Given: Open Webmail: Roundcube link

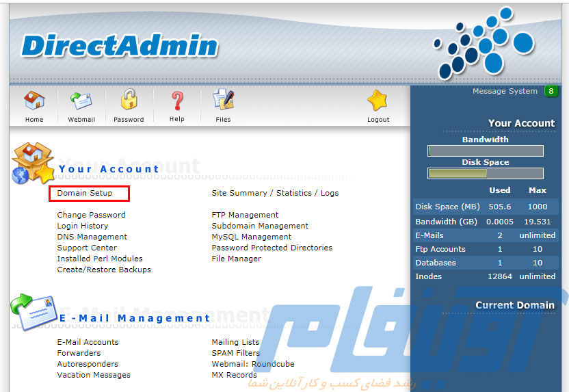Looking at the screenshot, I should (253, 364).
